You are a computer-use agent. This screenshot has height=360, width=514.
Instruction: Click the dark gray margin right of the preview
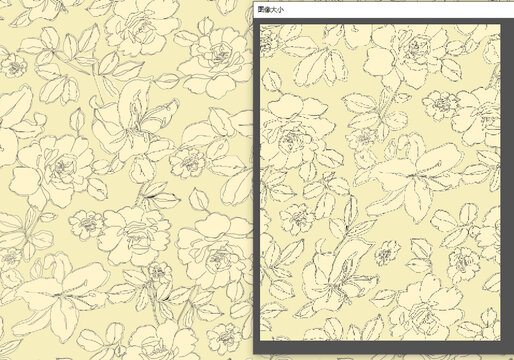pos(507,183)
